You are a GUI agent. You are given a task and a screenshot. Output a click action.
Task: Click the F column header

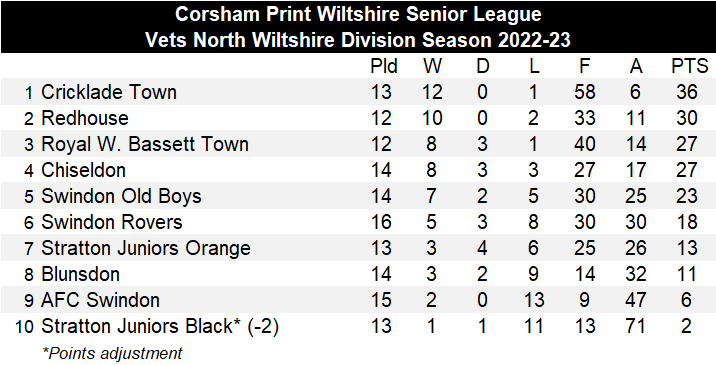pos(584,67)
